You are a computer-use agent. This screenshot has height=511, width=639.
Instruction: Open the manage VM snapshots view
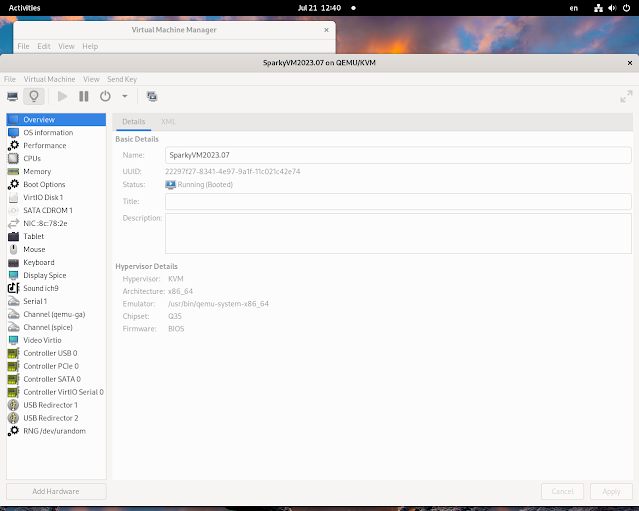(x=152, y=97)
